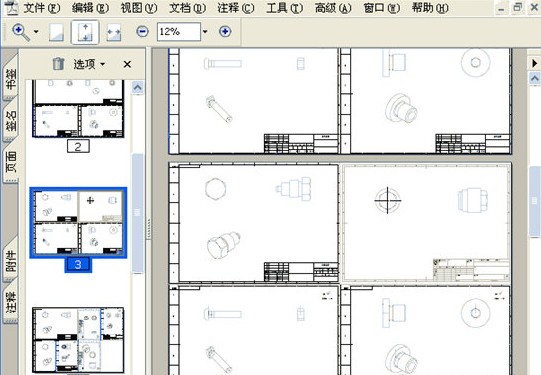
Task: Click the 12% zoom input field
Action: click(179, 32)
